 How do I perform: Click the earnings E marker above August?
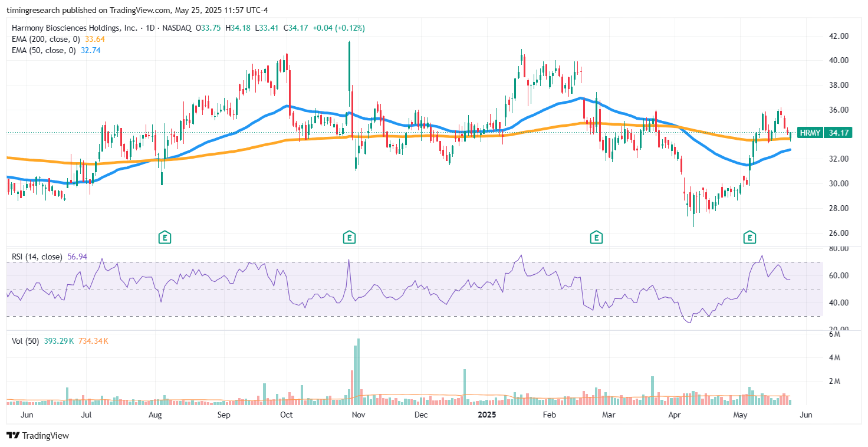[x=165, y=238]
